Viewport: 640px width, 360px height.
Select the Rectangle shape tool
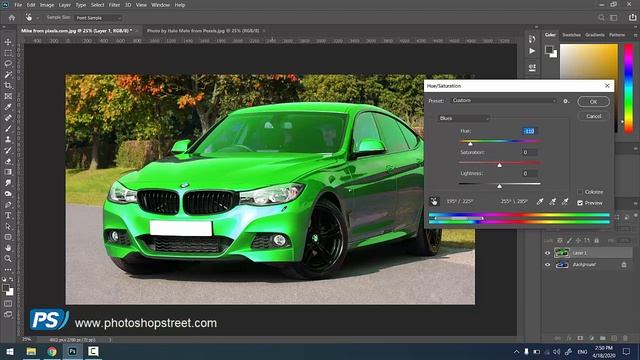8,237
